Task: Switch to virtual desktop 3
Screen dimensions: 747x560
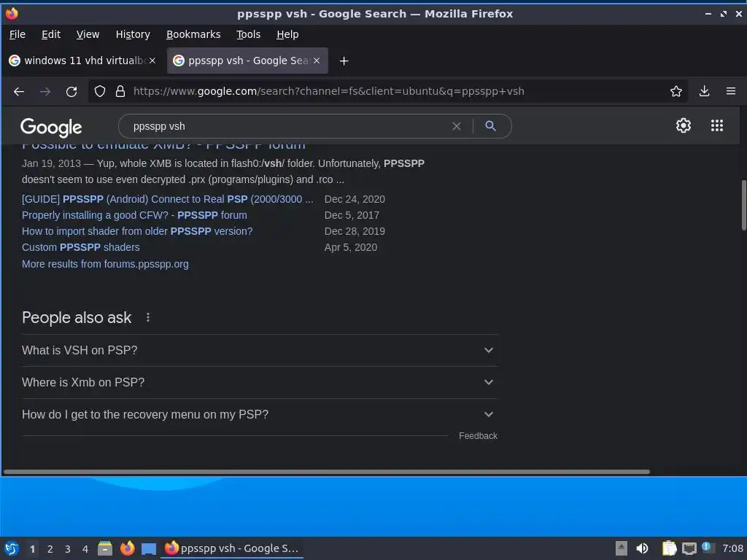Action: pos(68,549)
